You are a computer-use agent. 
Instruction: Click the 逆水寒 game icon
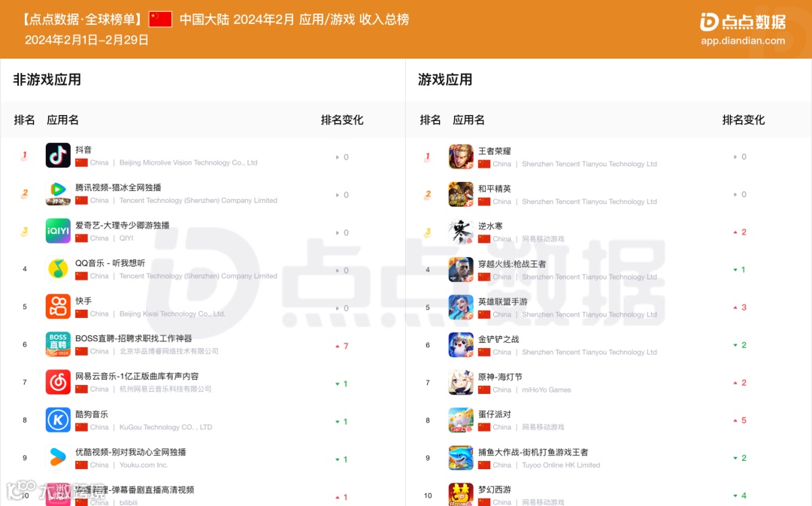coord(461,232)
